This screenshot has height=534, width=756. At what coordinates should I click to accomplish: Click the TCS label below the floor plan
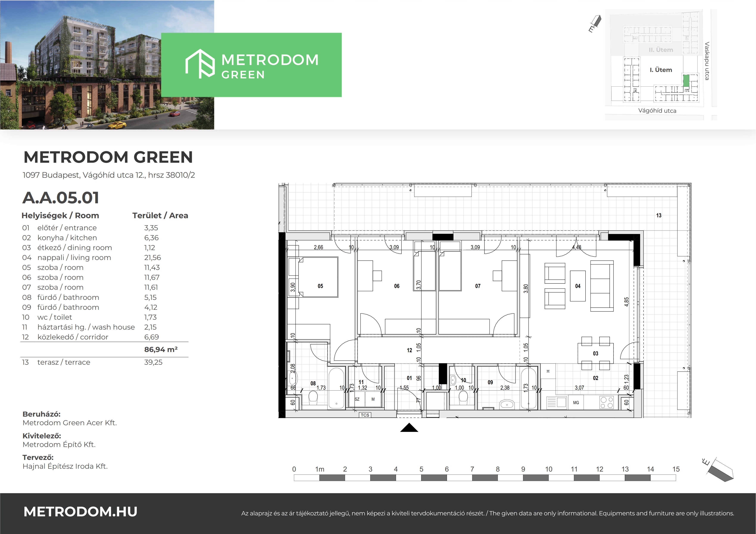click(365, 415)
